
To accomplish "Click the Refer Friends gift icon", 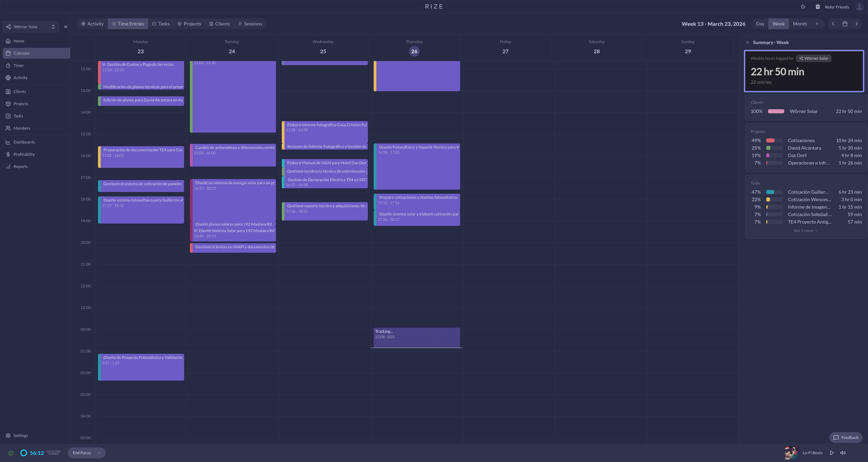I will [818, 7].
